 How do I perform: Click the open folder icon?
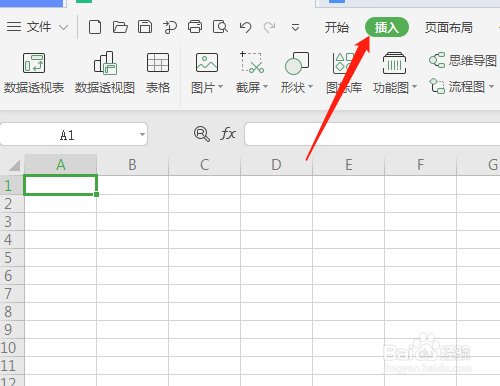pos(120,27)
